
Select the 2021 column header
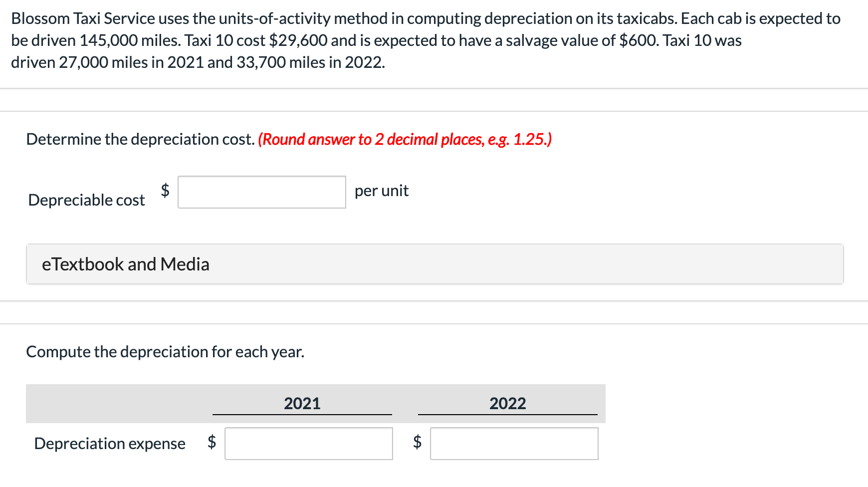pos(302,403)
